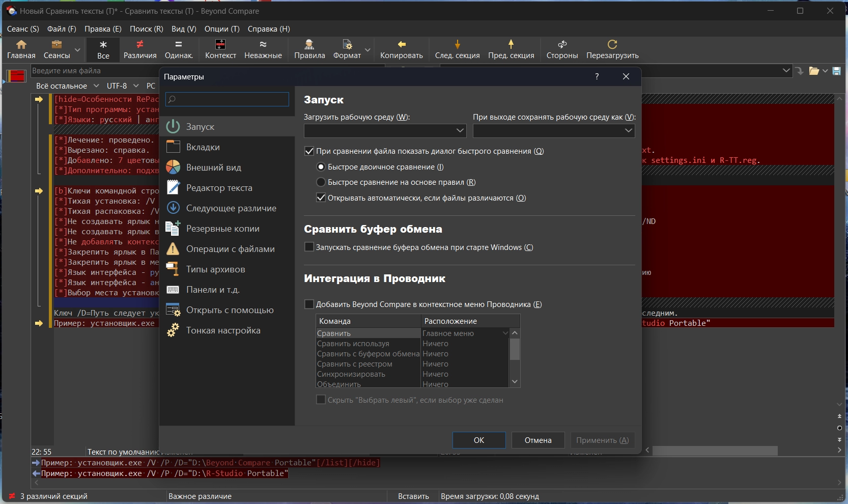
Task: Show only Различия in the toolbar
Action: (x=140, y=49)
